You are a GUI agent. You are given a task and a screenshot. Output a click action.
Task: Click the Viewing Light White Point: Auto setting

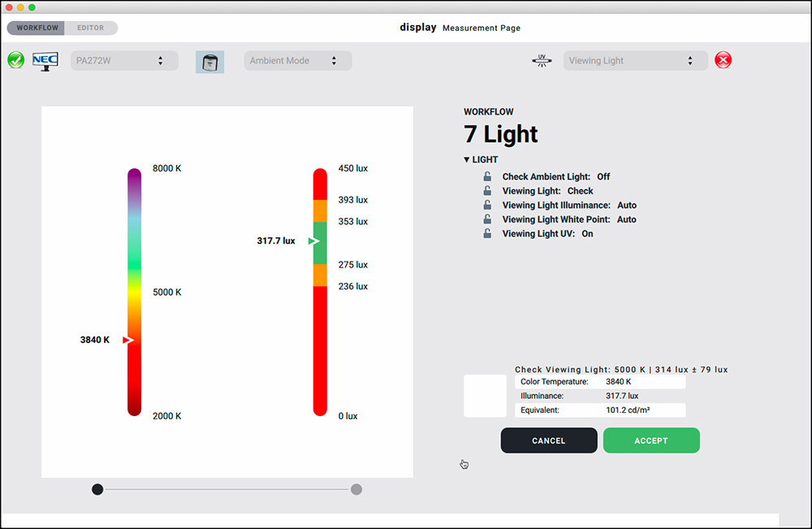click(569, 219)
